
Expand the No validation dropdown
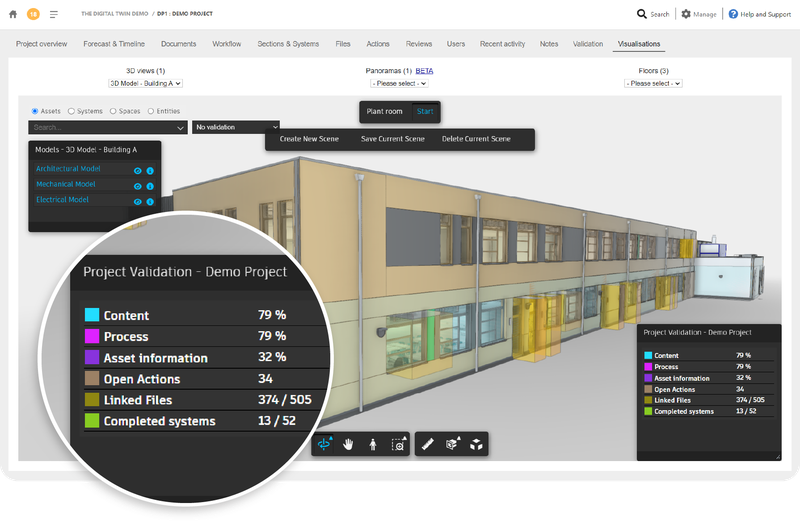(236, 127)
